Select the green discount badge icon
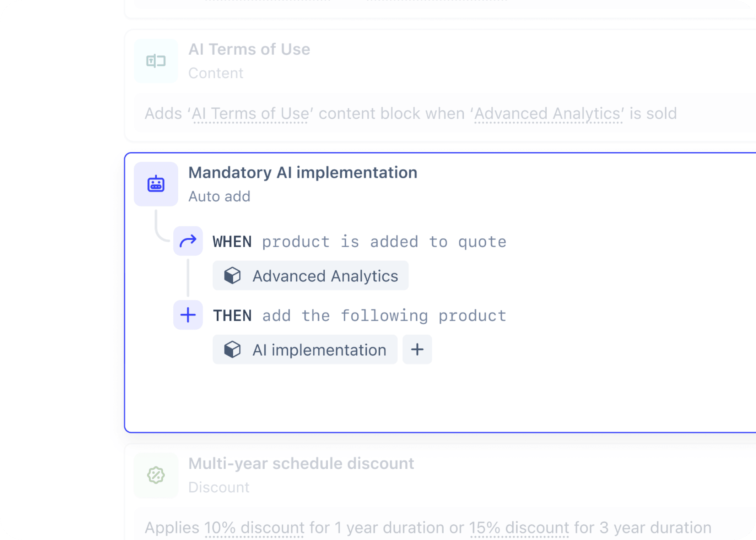This screenshot has height=540, width=756. tap(156, 475)
